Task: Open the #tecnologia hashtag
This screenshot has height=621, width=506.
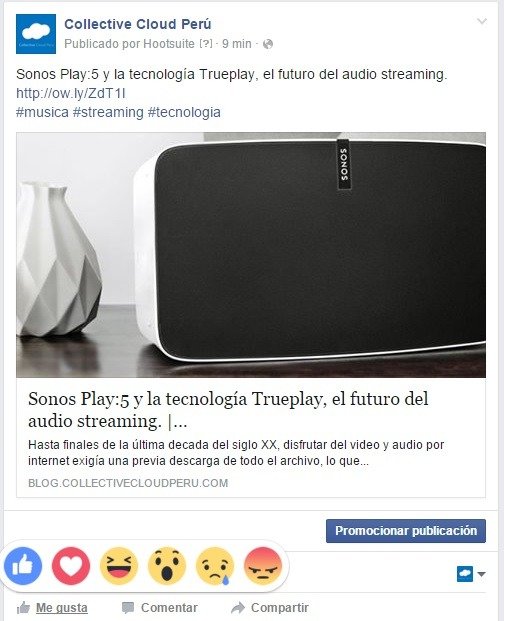Action: coord(184,112)
